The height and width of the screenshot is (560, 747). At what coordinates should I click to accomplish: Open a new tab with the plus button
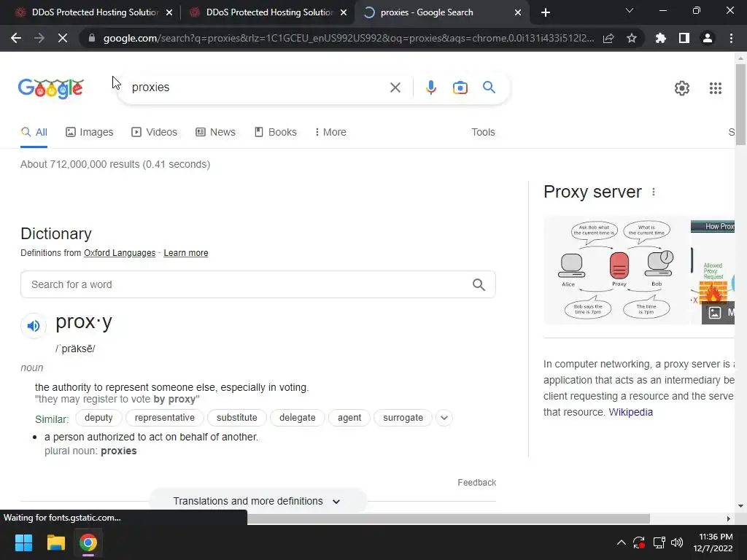[546, 12]
